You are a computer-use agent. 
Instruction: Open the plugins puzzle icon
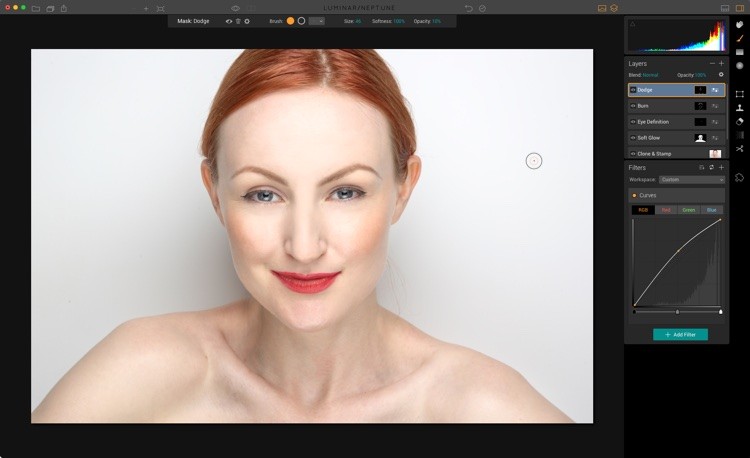[739, 177]
